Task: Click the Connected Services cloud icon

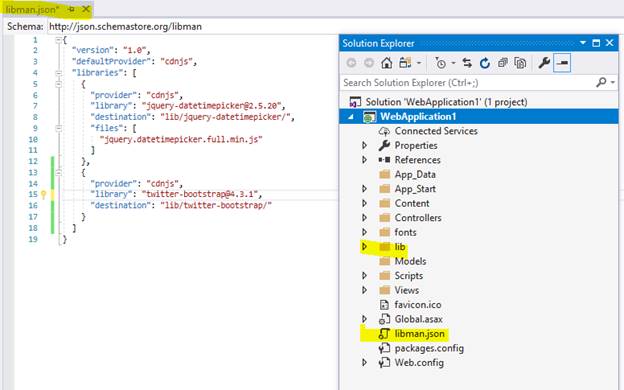Action: click(x=384, y=131)
